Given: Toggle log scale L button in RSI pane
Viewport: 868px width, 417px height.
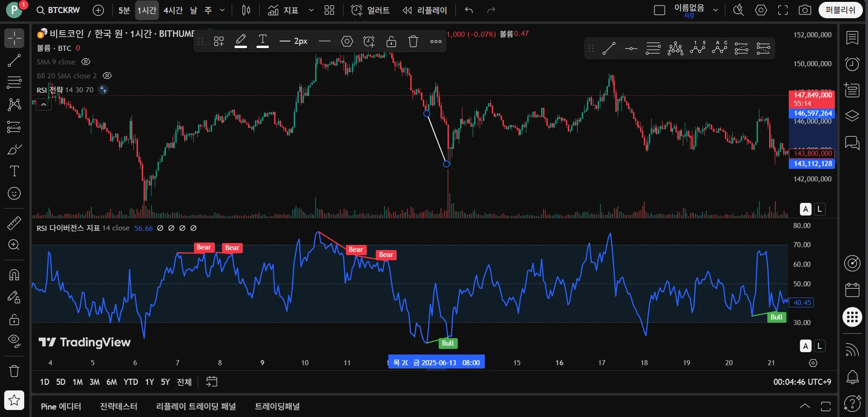Looking at the screenshot, I should (820, 346).
